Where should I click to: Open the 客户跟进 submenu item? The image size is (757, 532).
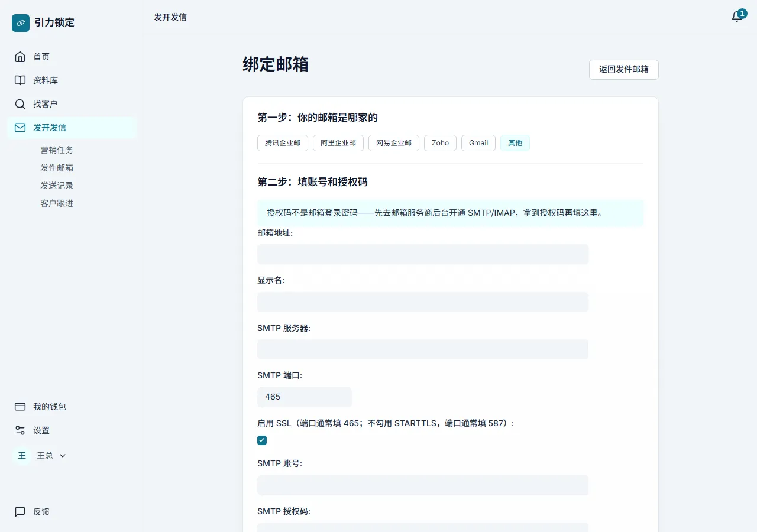point(57,203)
